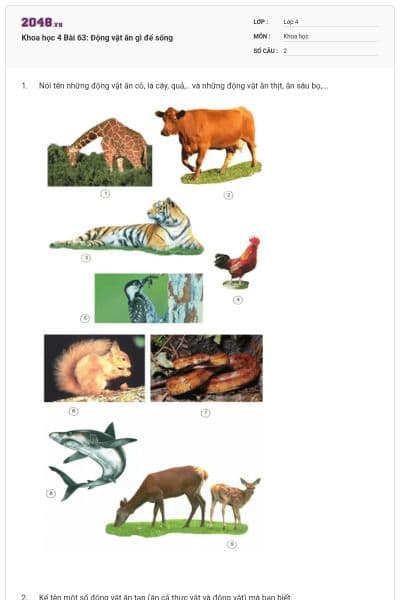Select the tiger lying on grass
This screenshot has width=400, height=600.
coord(127,226)
